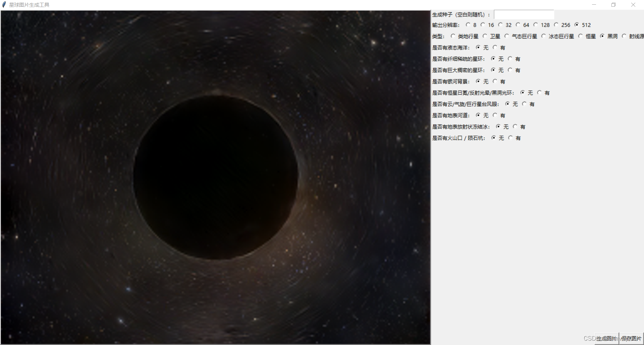Click the 保存图片 button
The image size is (644, 345).
click(x=631, y=338)
